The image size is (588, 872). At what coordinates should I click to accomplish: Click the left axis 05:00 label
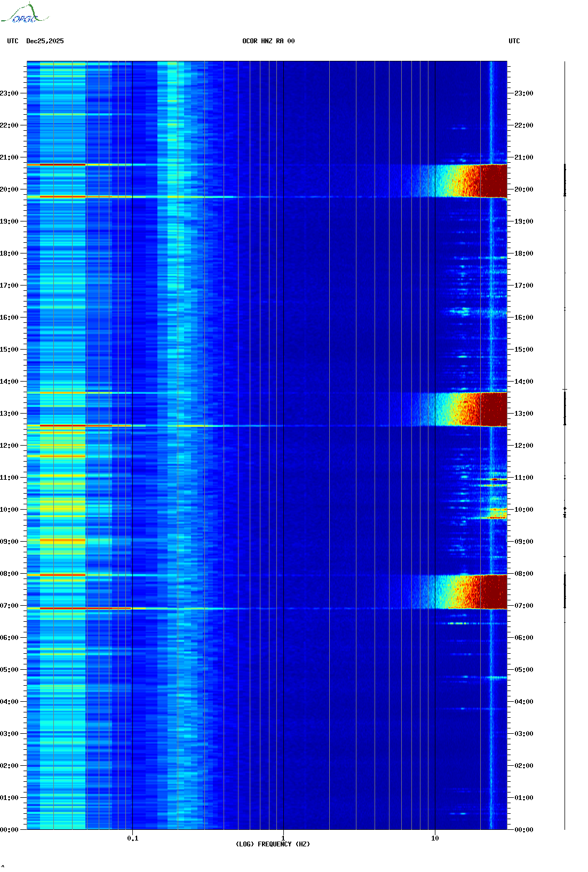click(x=9, y=670)
